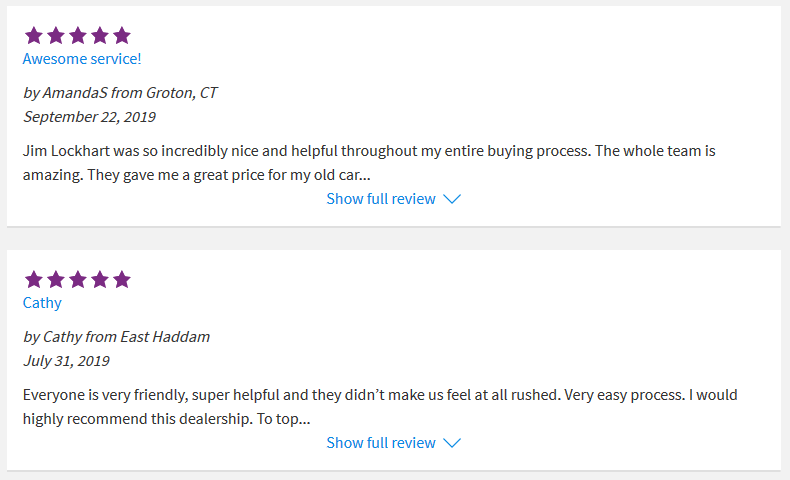Click the 'by Cathy from East Haddam' byline
This screenshot has height=480, width=790.
tap(116, 337)
